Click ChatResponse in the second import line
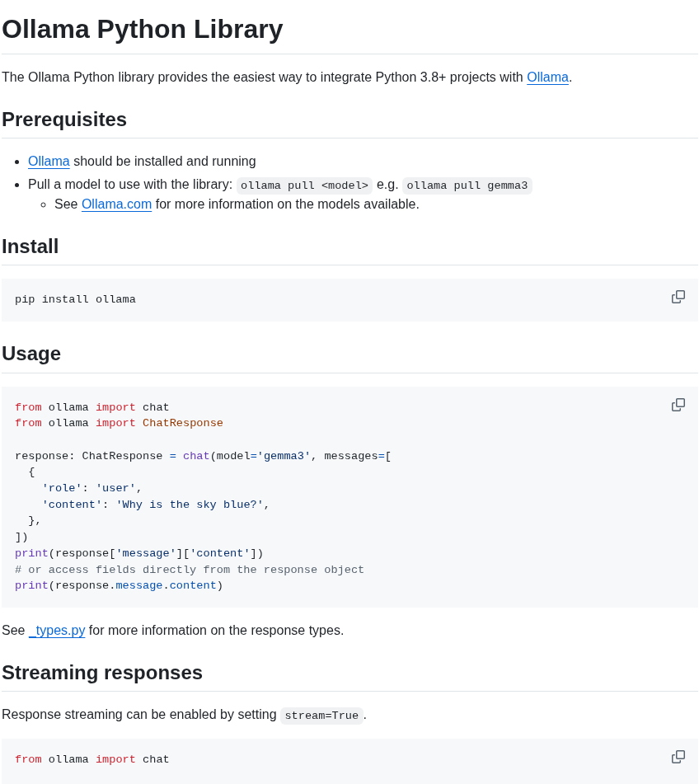 click(182, 423)
